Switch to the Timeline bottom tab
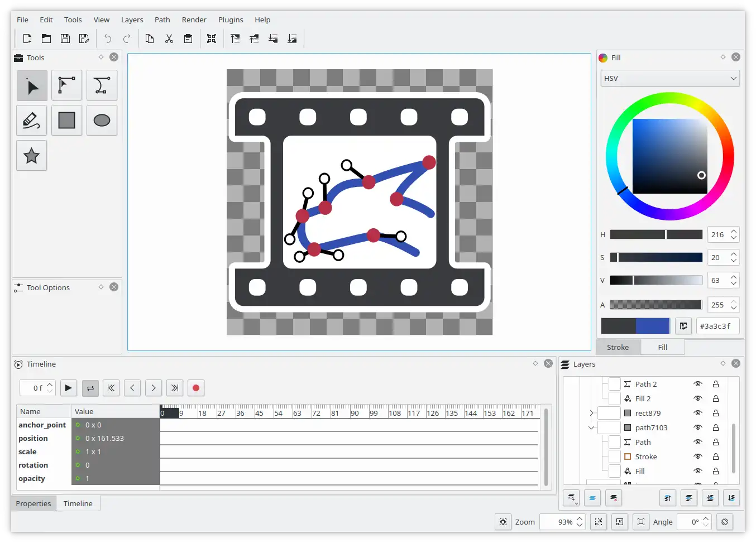The width and height of the screenshot is (756, 543). 78,503
